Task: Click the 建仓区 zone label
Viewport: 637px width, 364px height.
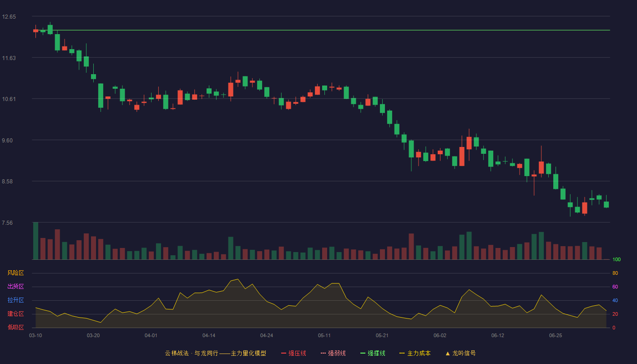Action: [15, 314]
